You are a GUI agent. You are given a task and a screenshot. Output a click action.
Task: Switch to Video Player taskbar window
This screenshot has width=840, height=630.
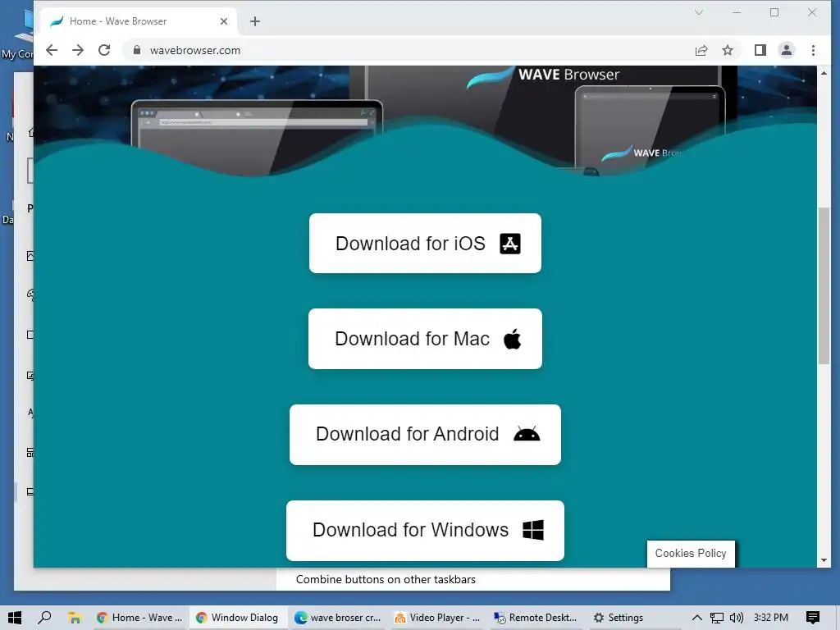pos(437,618)
